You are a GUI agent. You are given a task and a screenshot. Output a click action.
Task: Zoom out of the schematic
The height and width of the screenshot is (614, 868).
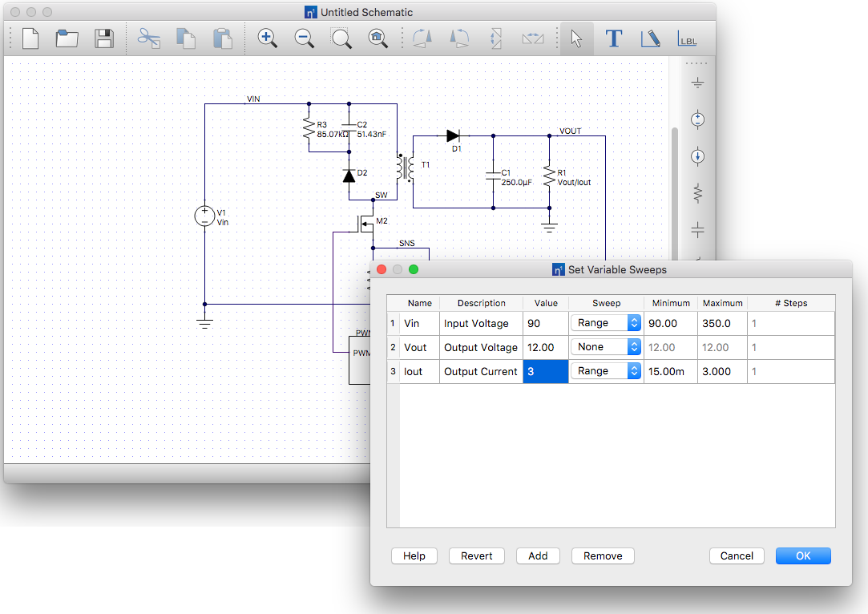pos(304,38)
